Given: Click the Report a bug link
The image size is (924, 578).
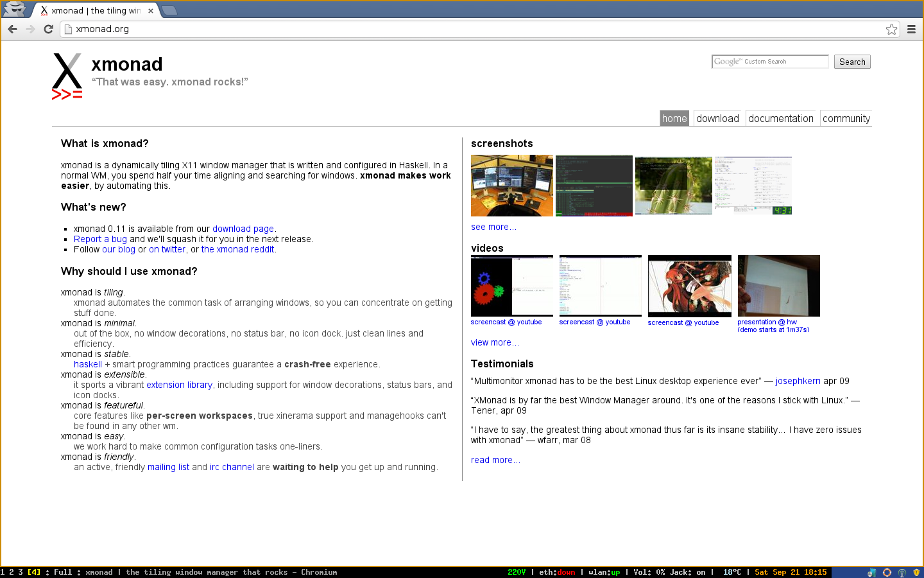Looking at the screenshot, I should [x=100, y=239].
